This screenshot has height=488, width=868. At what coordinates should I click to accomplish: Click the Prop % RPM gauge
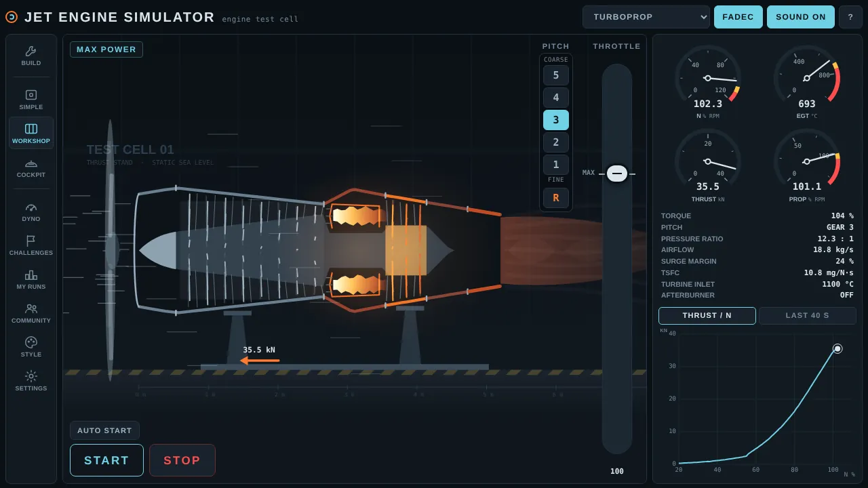[807, 165]
